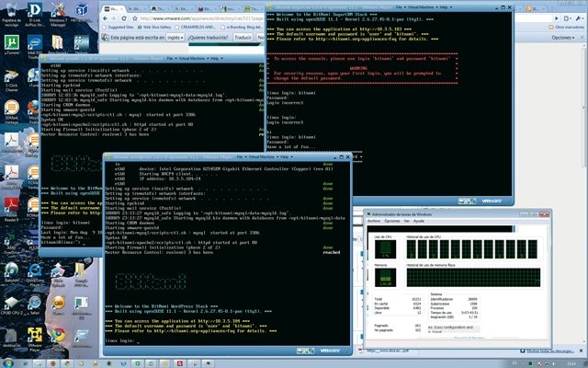Open Otros marcadores bookmarks folder

[567, 28]
